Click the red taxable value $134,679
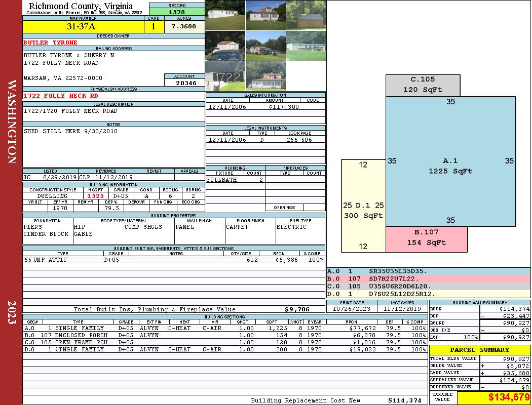The width and height of the screenshot is (532, 405). [x=493, y=397]
